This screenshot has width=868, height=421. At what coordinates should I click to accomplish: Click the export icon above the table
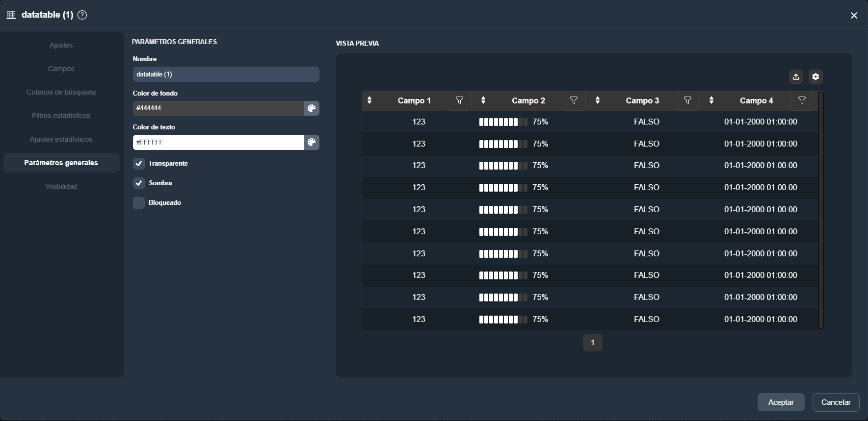(x=796, y=76)
